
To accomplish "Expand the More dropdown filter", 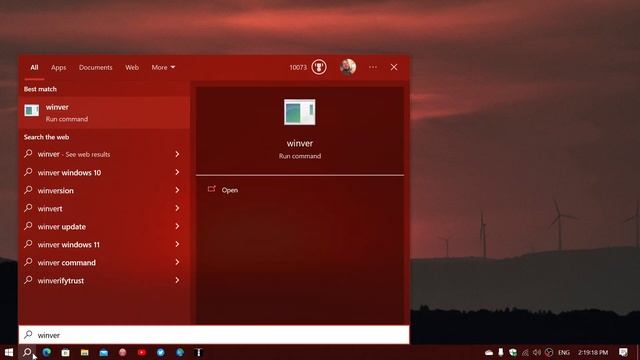I will (163, 67).
